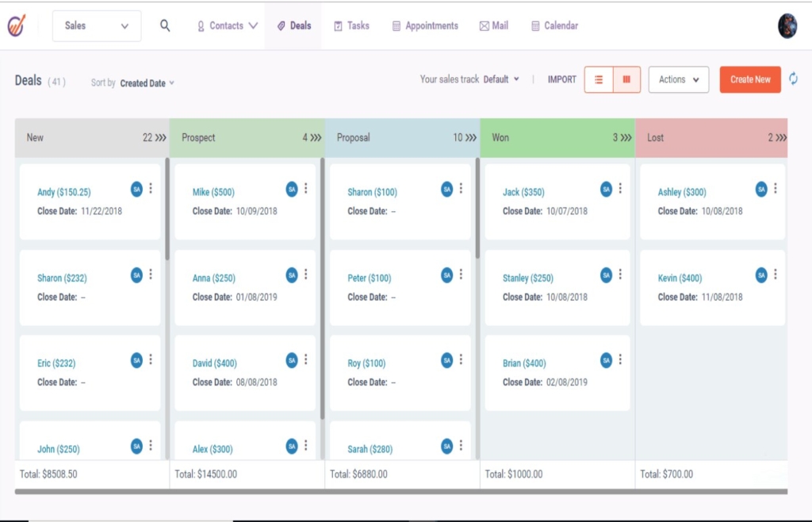Switch to the Tasks tab

(351, 25)
